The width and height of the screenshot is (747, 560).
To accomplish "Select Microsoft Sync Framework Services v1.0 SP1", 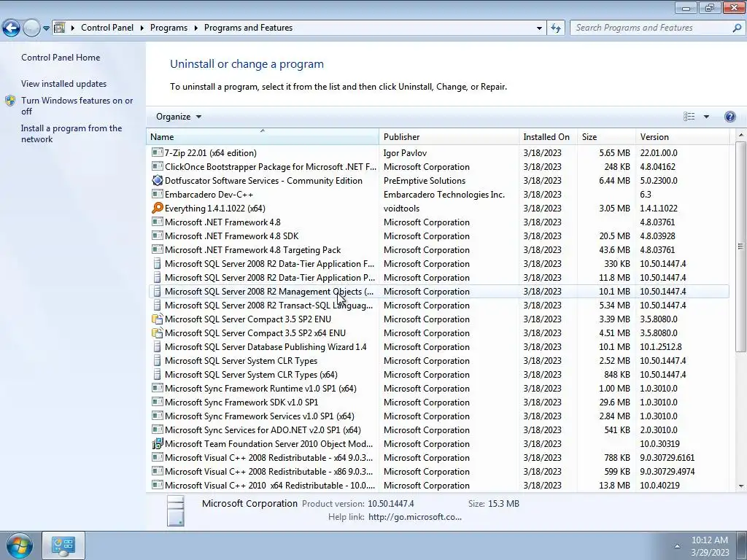I will pos(438,416).
